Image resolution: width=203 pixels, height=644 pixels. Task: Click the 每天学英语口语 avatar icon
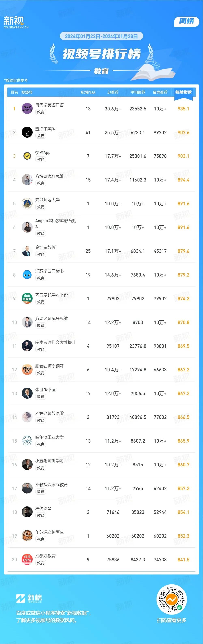[x=27, y=108]
